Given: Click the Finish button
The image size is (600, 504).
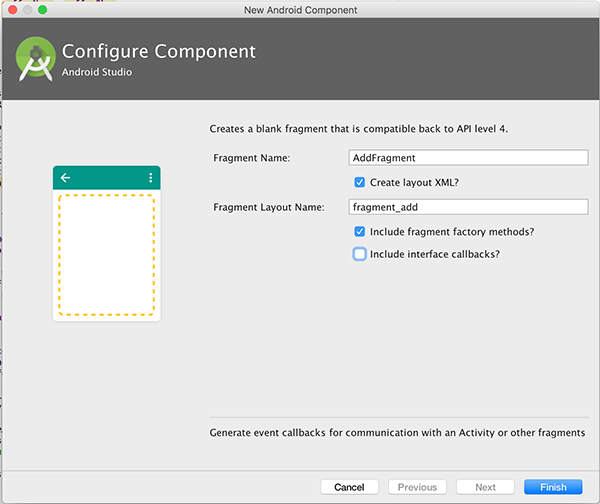Looking at the screenshot, I should (x=553, y=487).
